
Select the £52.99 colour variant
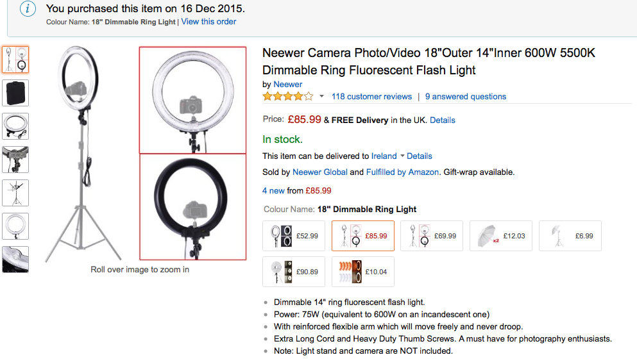coord(294,236)
